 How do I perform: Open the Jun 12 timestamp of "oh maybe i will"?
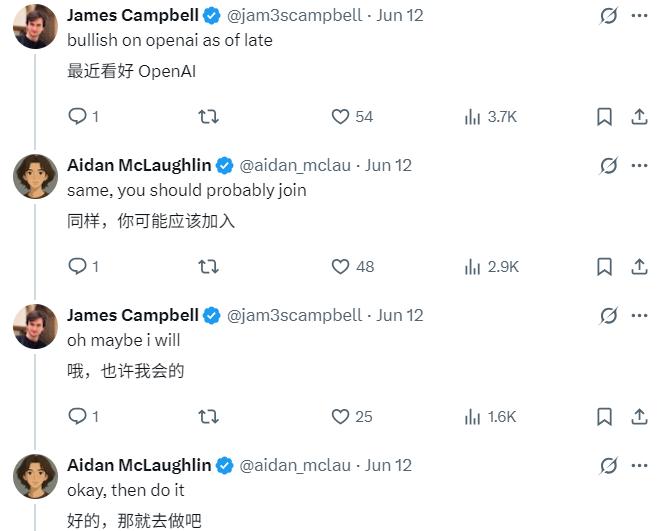(x=399, y=315)
